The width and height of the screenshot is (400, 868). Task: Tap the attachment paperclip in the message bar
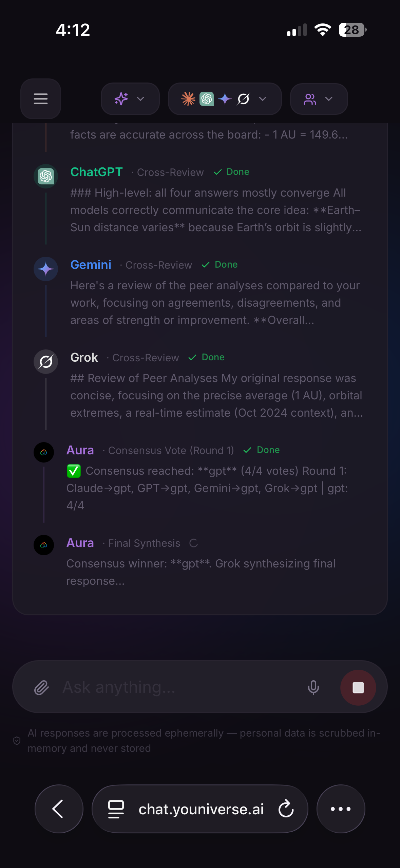(41, 687)
